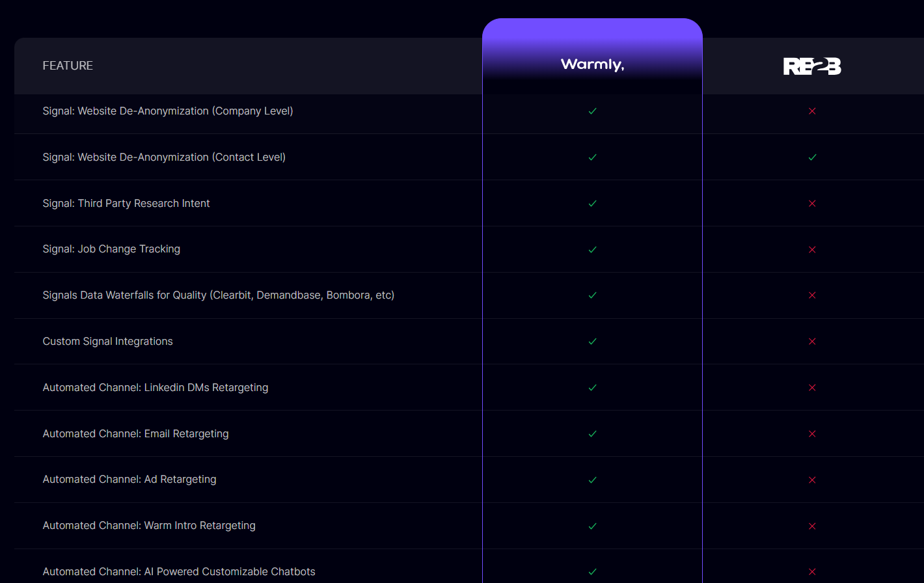Select text 'Signal: Third Party Research Intent'

pos(126,203)
